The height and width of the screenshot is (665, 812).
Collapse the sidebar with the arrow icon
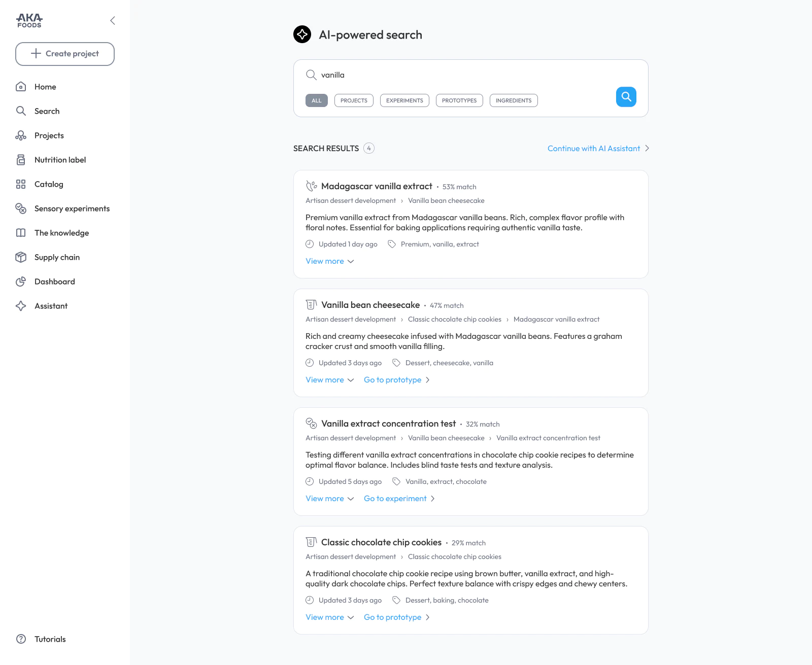click(x=113, y=21)
